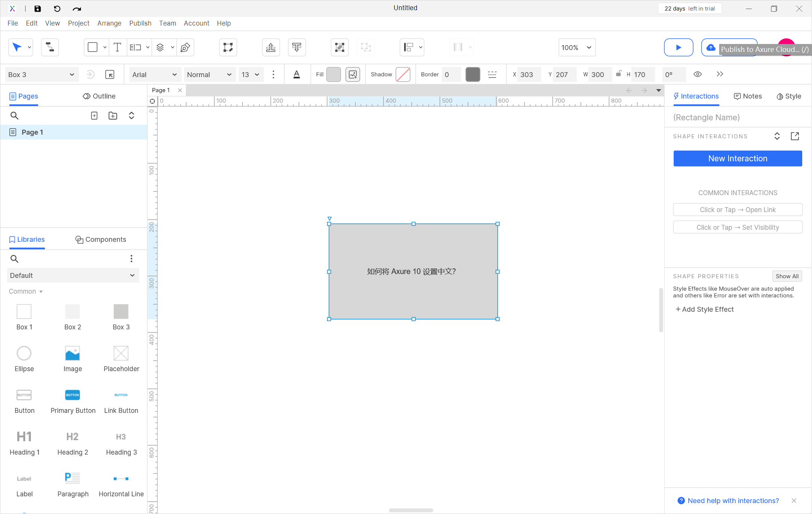
Task: Select the Text tool
Action: (x=117, y=47)
